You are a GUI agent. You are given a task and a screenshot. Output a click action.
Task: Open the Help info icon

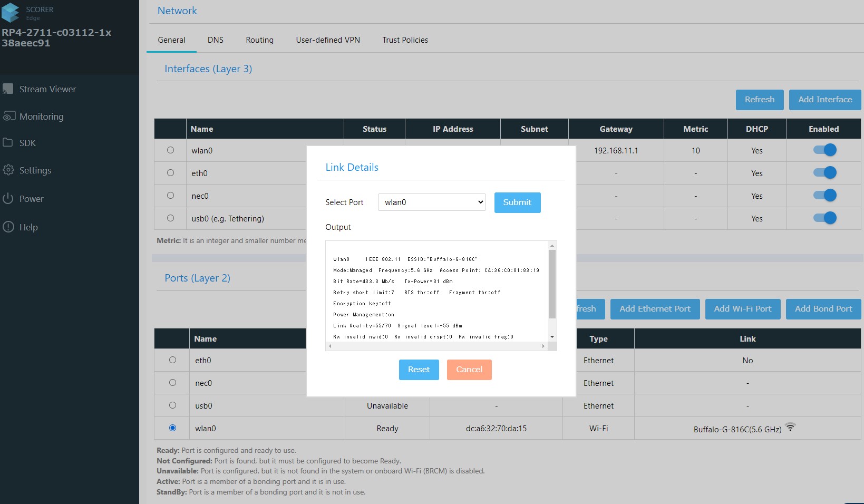coord(8,227)
